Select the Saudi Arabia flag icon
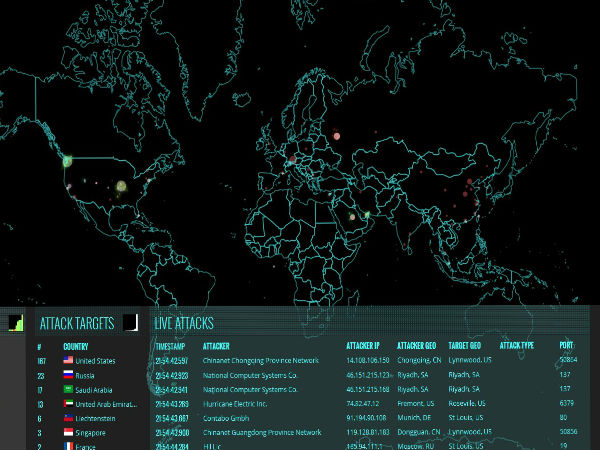The image size is (600, 450). click(68, 390)
